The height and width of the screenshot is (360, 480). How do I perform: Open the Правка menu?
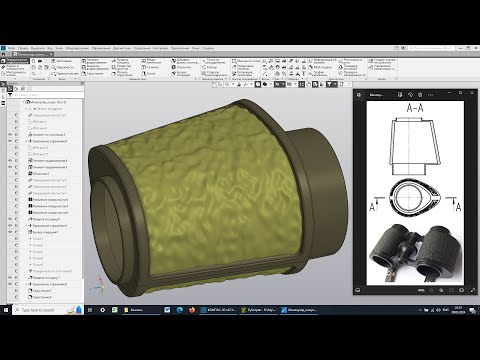click(23, 48)
